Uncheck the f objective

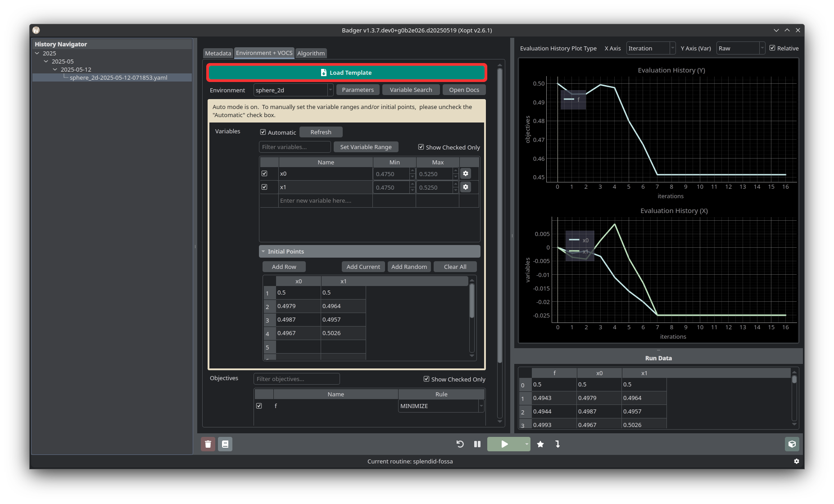(x=259, y=406)
